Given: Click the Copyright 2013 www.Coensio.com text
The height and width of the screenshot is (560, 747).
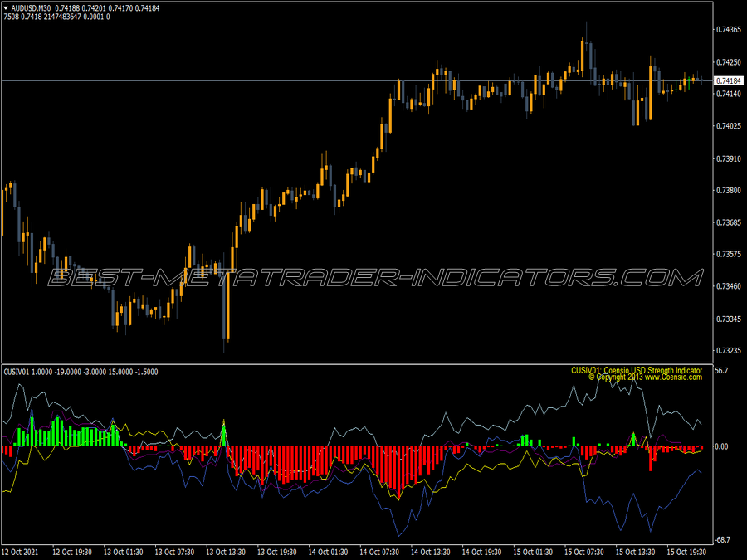Looking at the screenshot, I should [x=645, y=377].
